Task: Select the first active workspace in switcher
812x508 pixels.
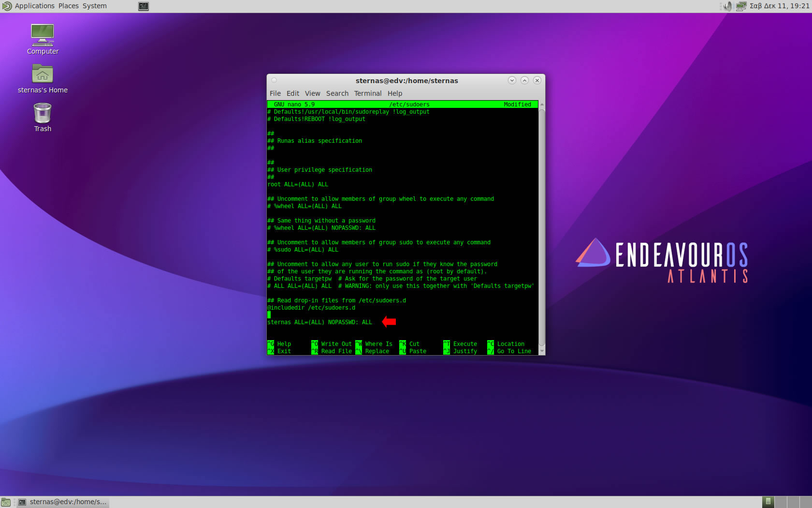Action: click(x=768, y=502)
